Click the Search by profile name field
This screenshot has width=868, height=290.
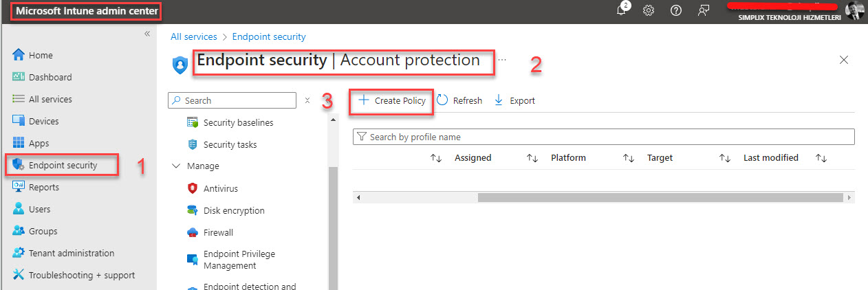[605, 137]
